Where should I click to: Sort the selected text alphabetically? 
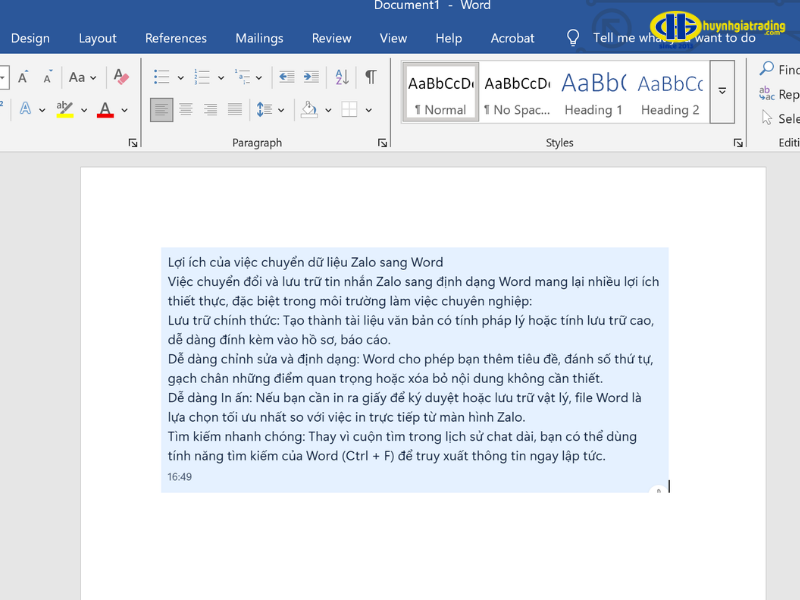[341, 78]
